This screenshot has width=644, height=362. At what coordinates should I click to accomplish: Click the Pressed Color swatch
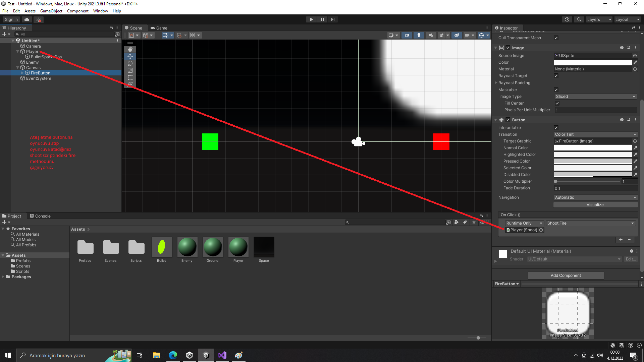pyautogui.click(x=593, y=161)
